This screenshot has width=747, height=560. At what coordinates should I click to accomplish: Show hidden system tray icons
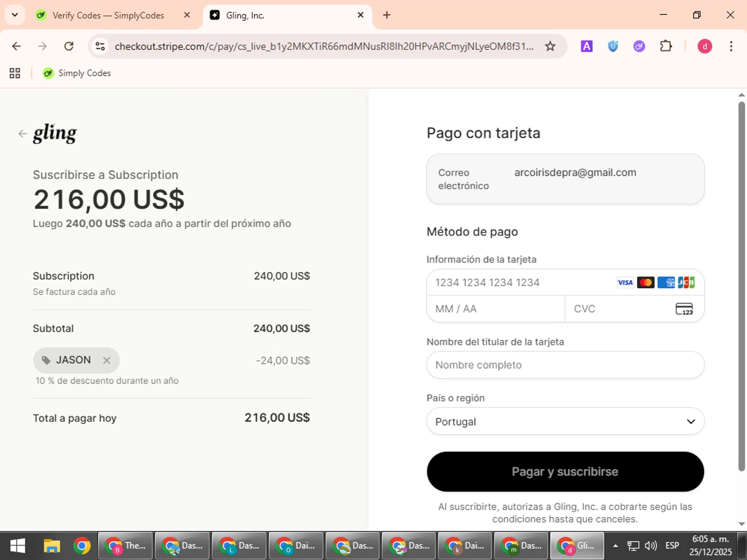click(616, 546)
